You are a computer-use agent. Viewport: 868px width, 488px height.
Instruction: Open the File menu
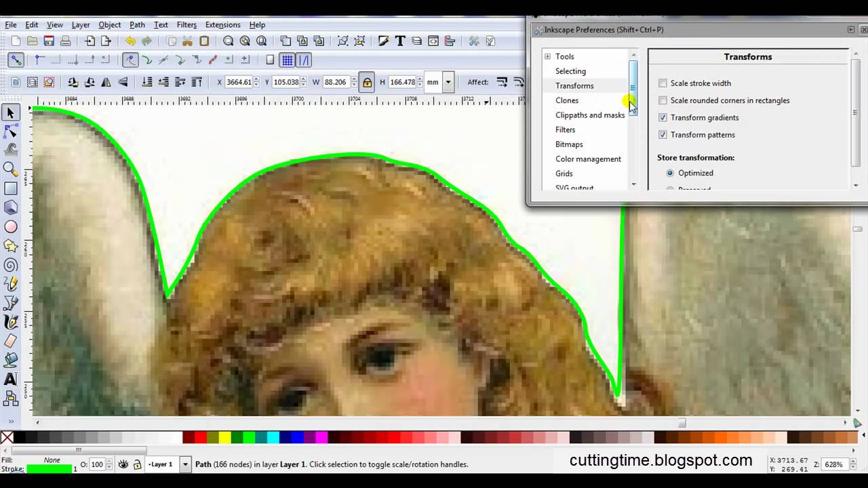[11, 25]
